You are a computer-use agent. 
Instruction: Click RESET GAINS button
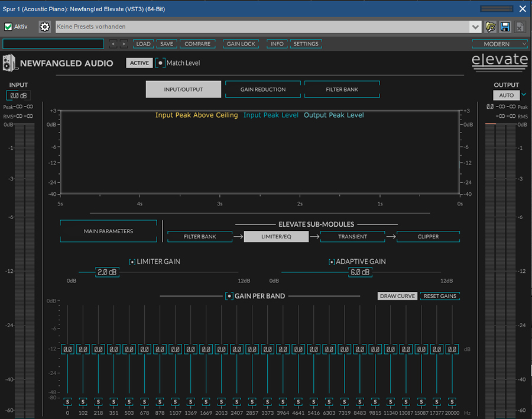click(440, 296)
